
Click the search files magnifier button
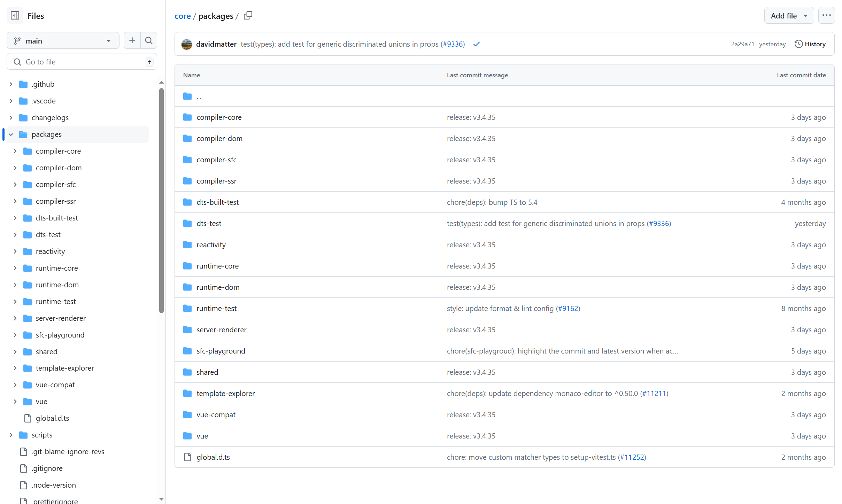(x=149, y=41)
